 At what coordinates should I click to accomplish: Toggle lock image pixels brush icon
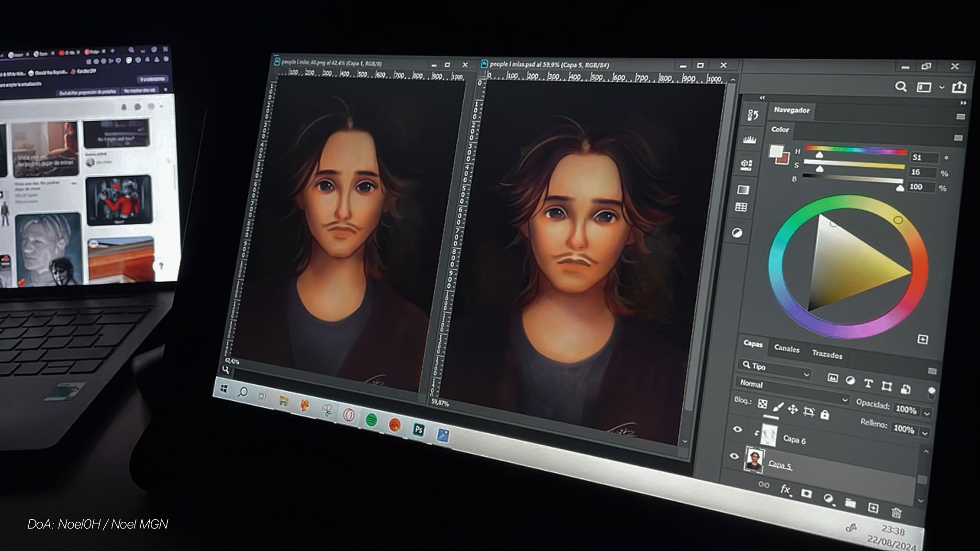(778, 407)
